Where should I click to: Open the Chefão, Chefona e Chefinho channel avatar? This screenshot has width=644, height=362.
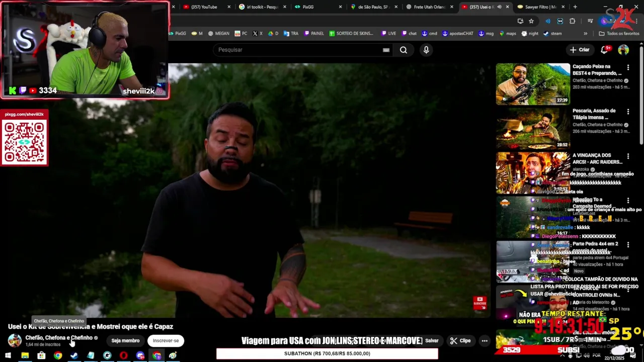(15, 340)
